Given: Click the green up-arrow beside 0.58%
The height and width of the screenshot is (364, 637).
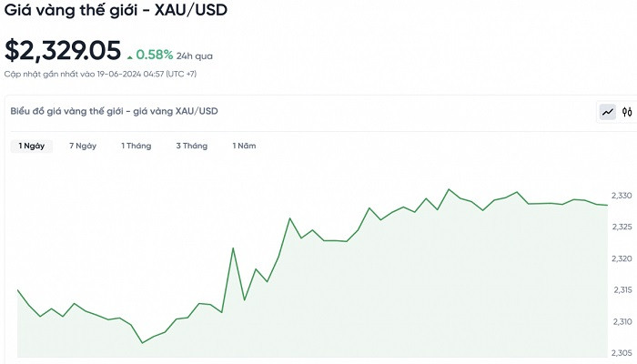Looking at the screenshot, I should (130, 56).
